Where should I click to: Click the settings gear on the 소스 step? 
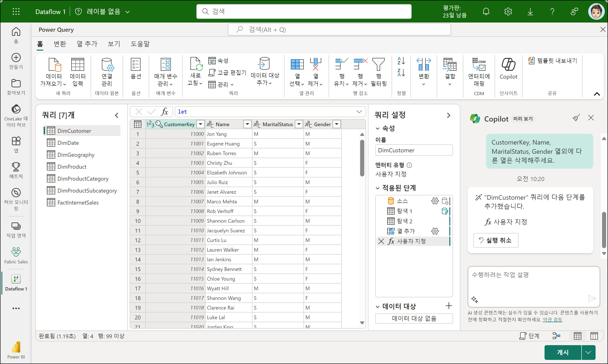(x=435, y=201)
